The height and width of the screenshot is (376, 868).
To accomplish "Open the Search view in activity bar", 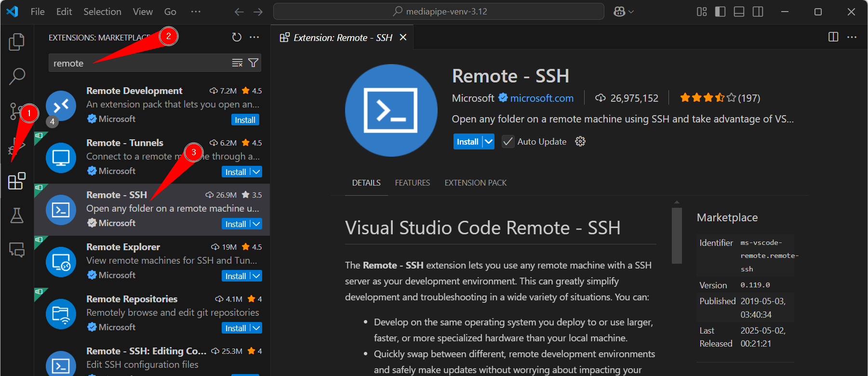I will [x=17, y=76].
